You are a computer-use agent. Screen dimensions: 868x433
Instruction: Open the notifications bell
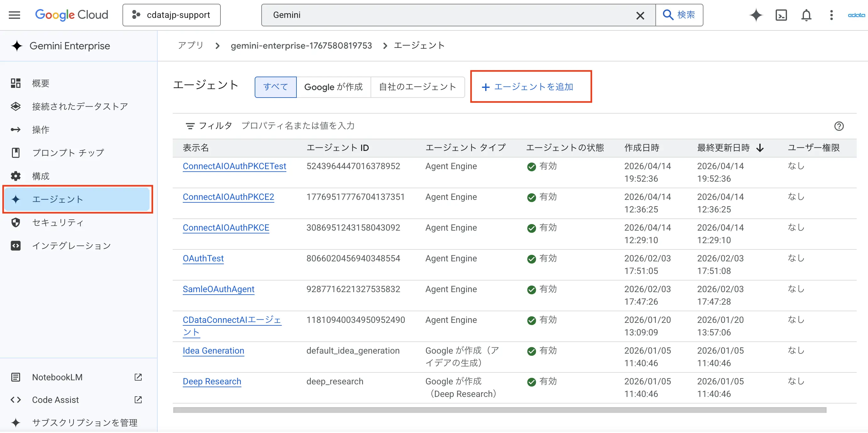[806, 15]
